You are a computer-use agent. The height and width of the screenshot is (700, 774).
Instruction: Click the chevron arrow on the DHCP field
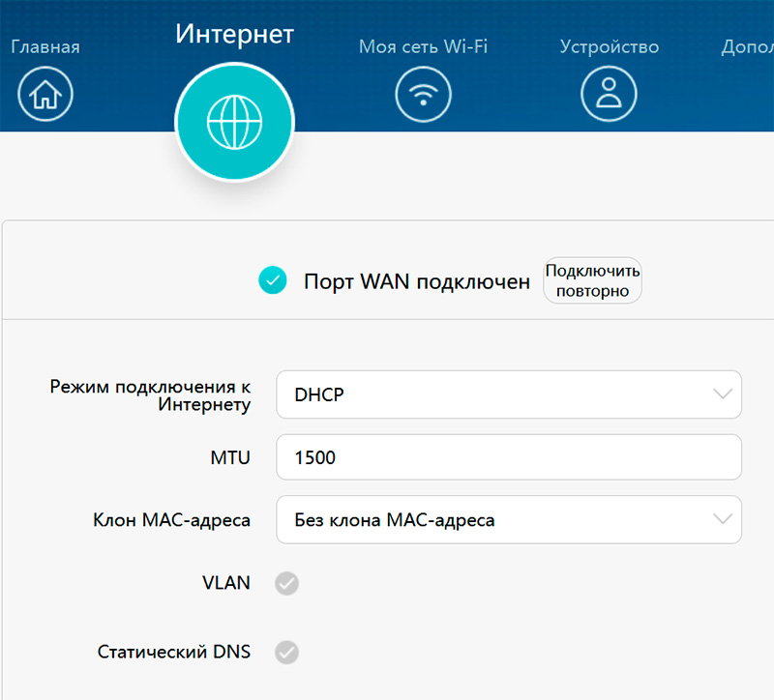point(722,394)
